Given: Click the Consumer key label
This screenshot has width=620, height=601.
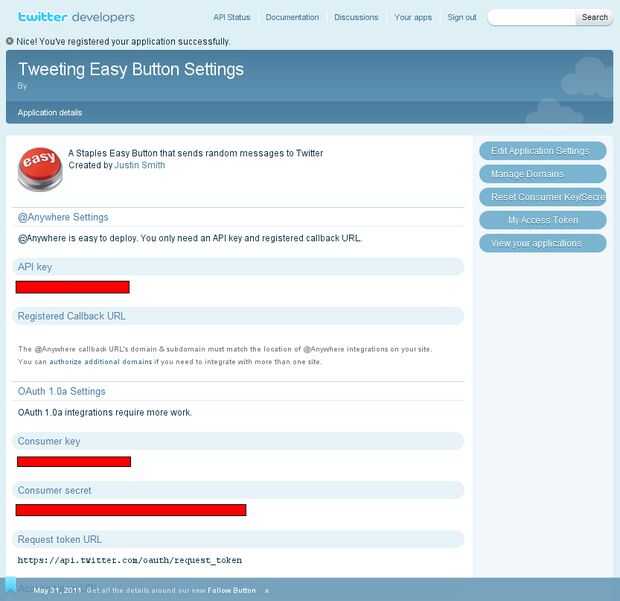Looking at the screenshot, I should click(x=49, y=441).
